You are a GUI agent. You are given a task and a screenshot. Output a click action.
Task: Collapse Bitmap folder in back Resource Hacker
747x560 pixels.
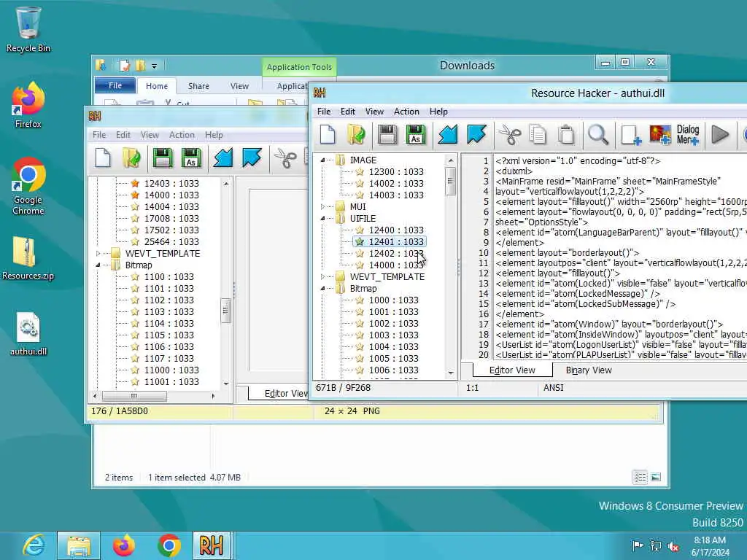[98, 265]
